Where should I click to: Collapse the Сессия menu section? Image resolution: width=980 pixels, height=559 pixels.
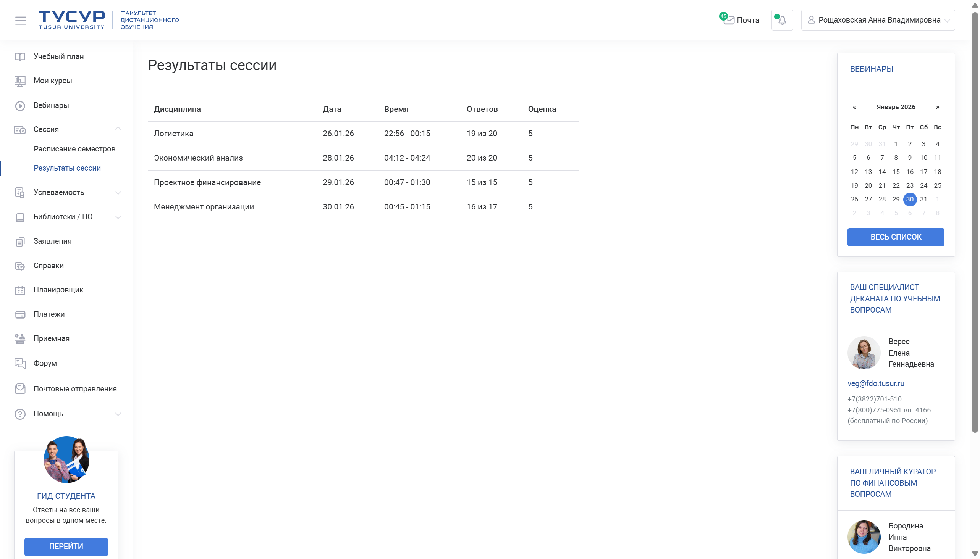(118, 129)
